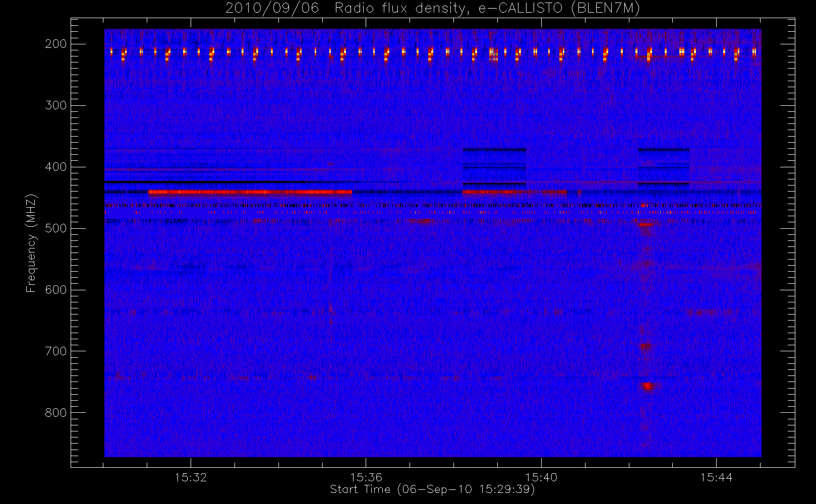The height and width of the screenshot is (504, 816).
Task: Click the 15:40 time axis label
Action: click(541, 477)
